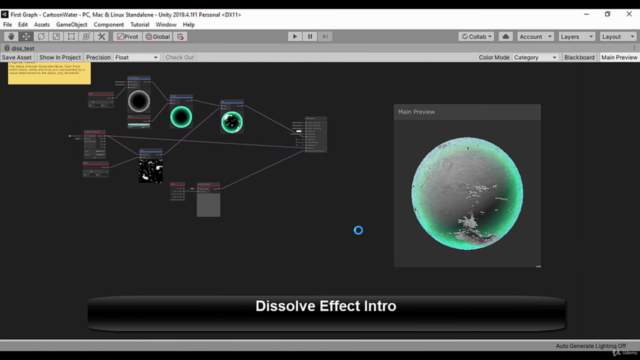Toggle the Main Preview panel

(x=619, y=58)
